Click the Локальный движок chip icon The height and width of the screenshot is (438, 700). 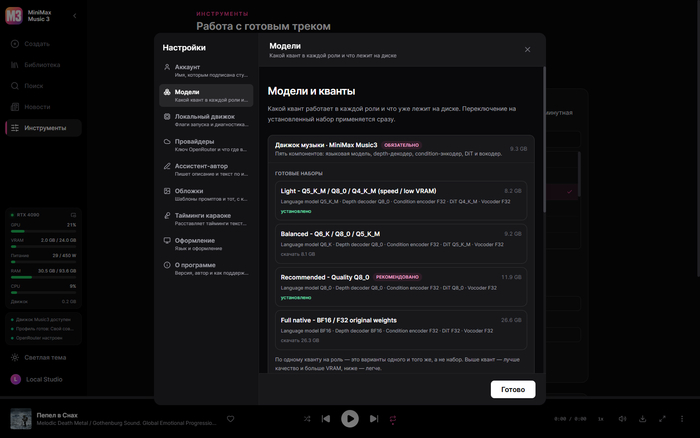(x=167, y=117)
